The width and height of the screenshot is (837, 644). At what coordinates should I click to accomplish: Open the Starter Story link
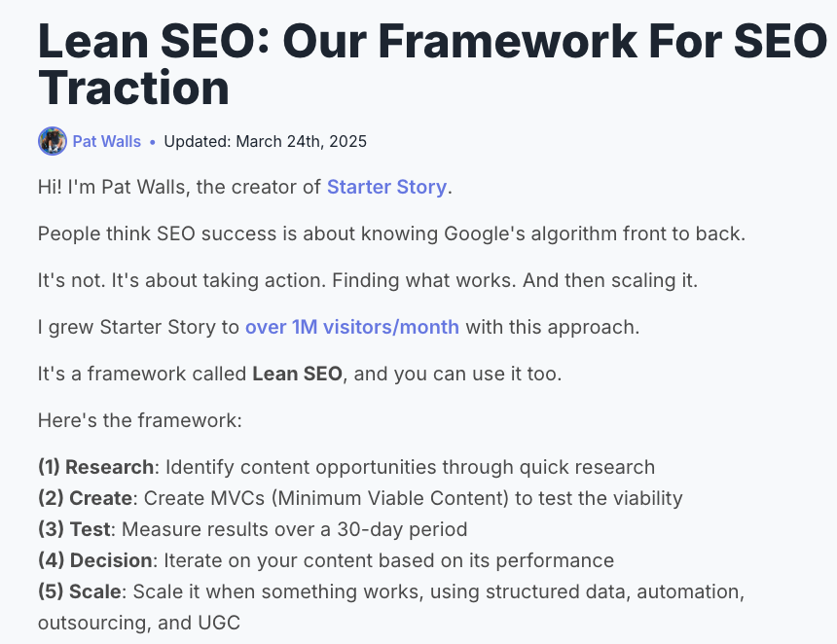386,187
